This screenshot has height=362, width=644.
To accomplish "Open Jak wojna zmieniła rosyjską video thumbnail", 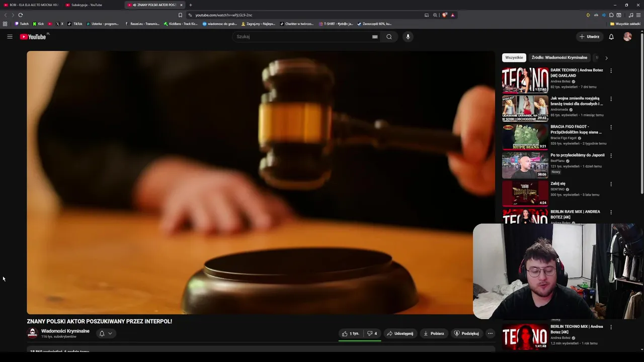I will [525, 108].
